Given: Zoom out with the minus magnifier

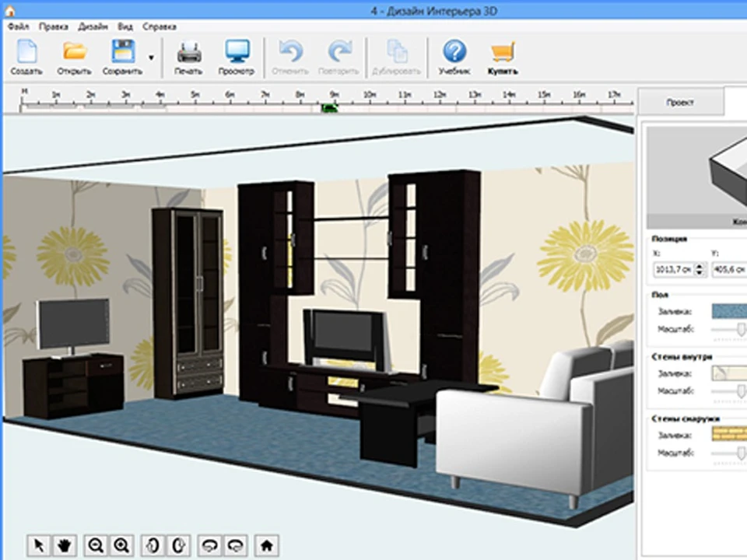Looking at the screenshot, I should pos(96,545).
